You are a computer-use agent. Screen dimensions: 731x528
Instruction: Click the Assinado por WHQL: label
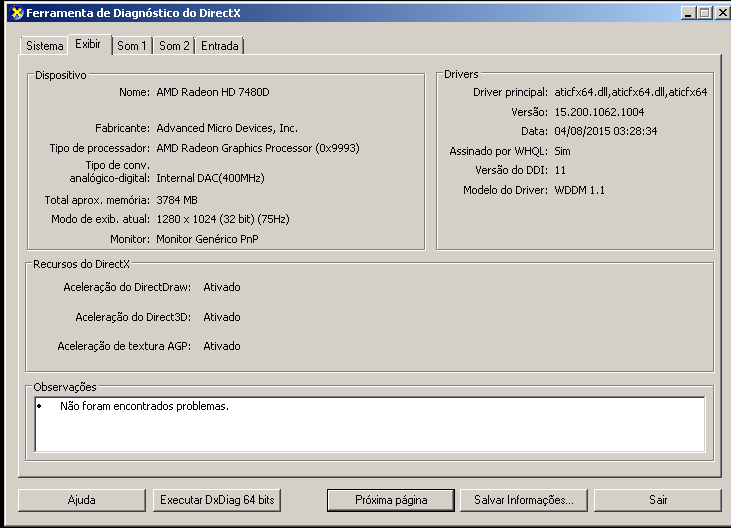[499, 151]
